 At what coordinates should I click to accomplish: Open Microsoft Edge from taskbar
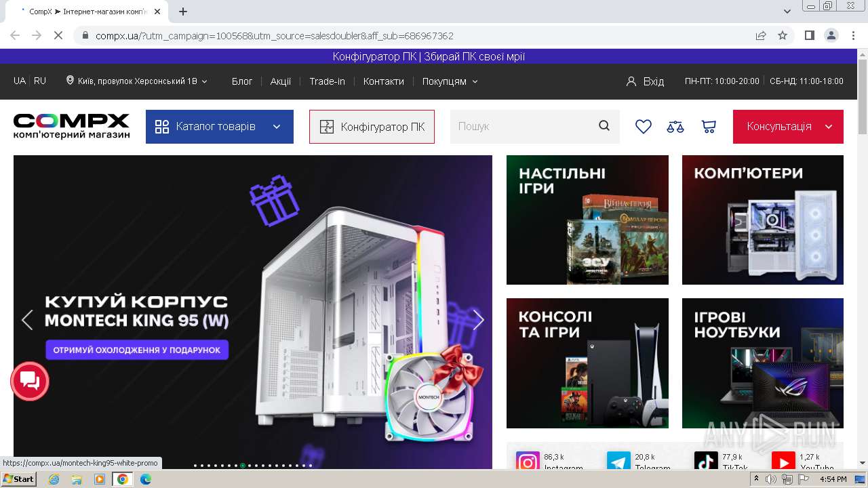coord(145,479)
